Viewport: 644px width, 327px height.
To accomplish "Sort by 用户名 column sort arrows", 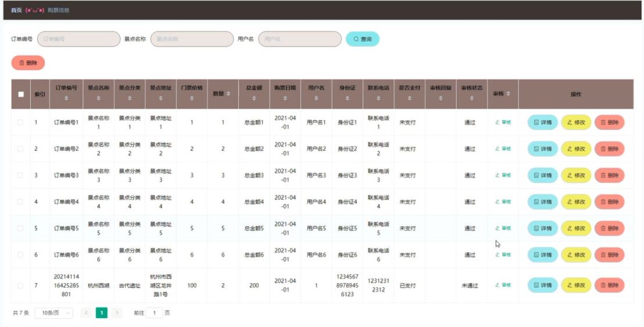I will coord(316,98).
